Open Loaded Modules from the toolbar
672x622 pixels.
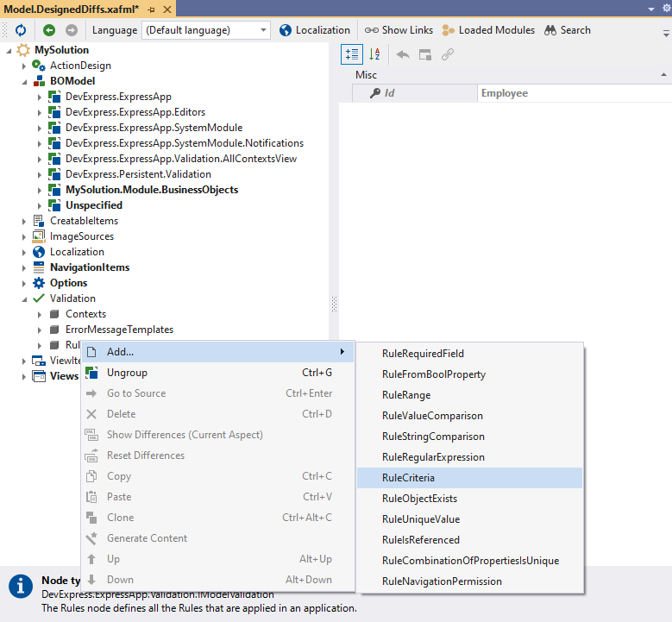point(488,30)
